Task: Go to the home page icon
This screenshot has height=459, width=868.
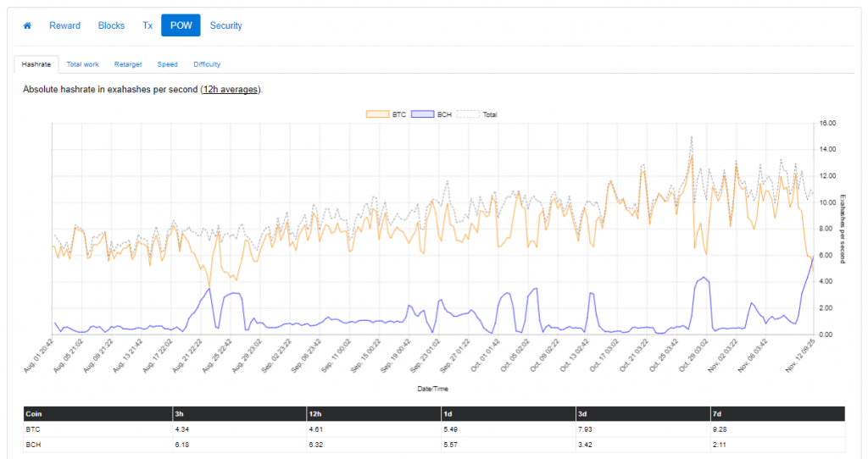Action: point(27,25)
